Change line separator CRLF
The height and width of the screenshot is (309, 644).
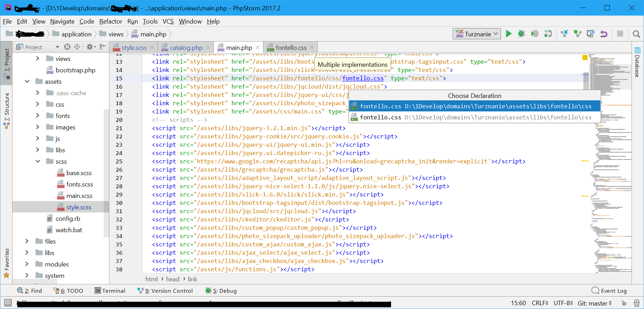[540, 303]
